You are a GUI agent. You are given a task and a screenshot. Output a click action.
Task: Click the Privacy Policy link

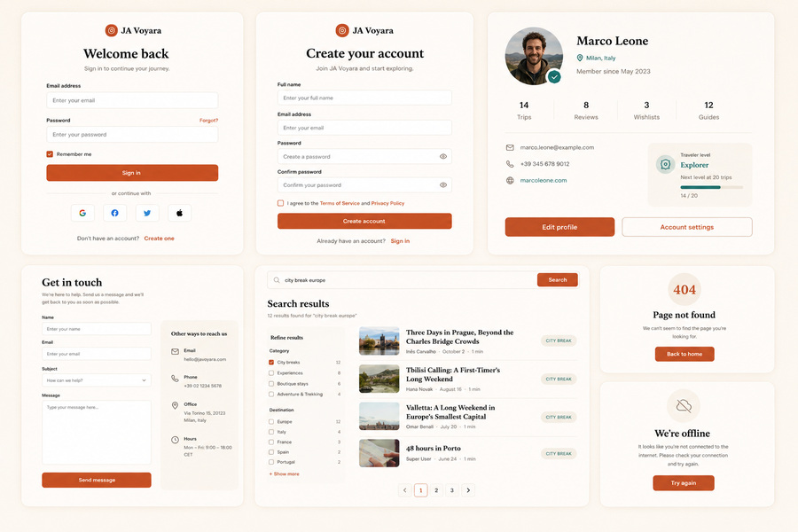click(387, 203)
